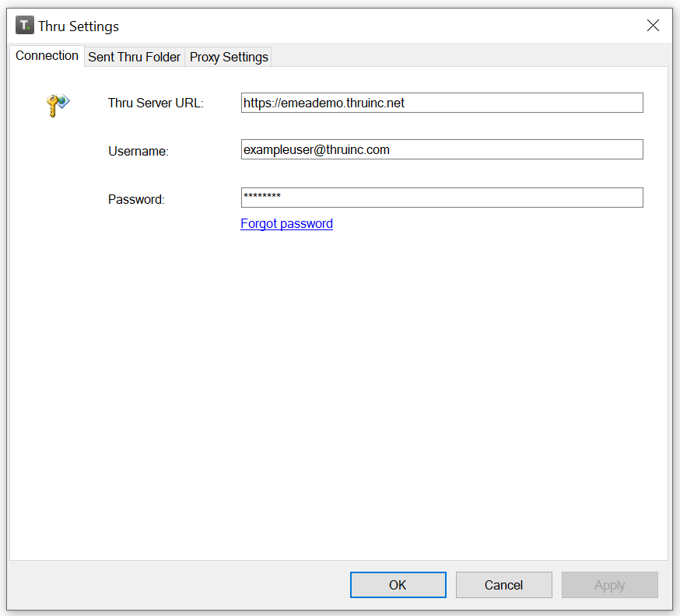
Task: Click the "Username:" label
Action: tap(138, 152)
